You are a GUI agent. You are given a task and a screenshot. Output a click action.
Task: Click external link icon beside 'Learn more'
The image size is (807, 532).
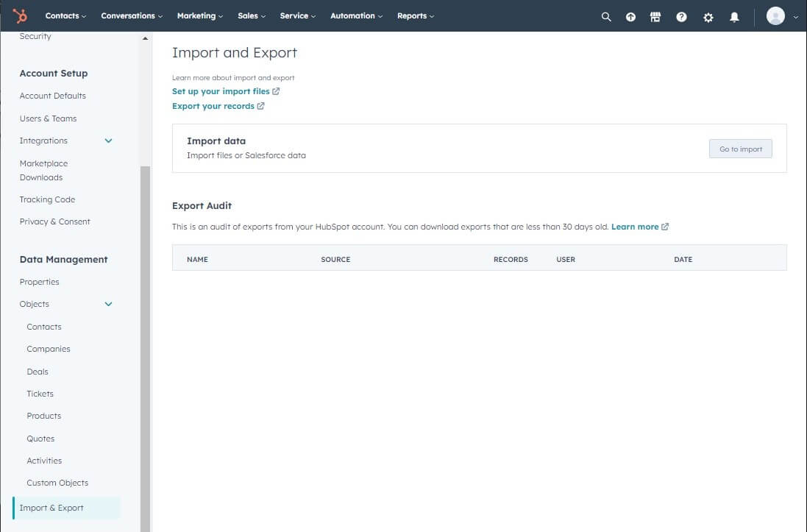[x=665, y=227]
